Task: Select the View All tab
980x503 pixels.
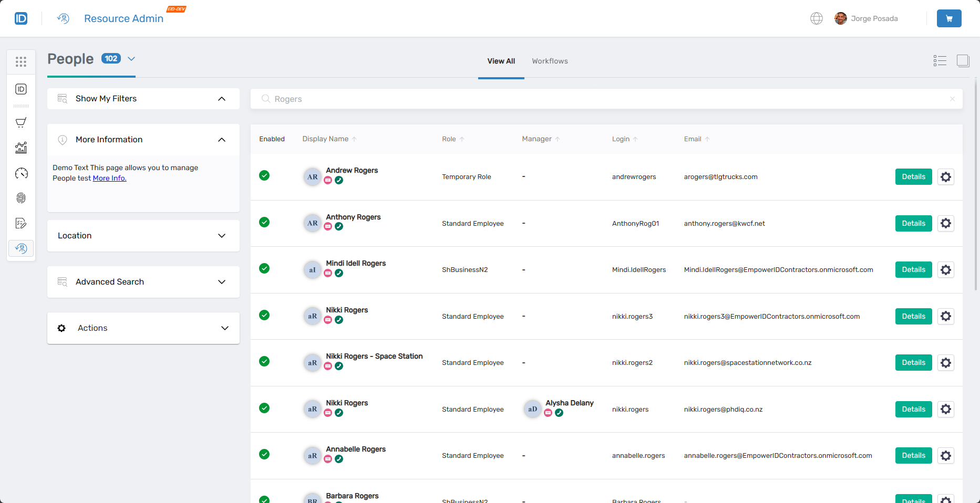Action: click(501, 61)
